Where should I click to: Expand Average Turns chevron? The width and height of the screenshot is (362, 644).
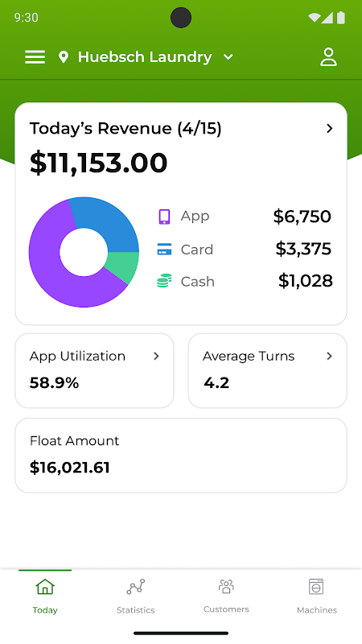point(329,356)
